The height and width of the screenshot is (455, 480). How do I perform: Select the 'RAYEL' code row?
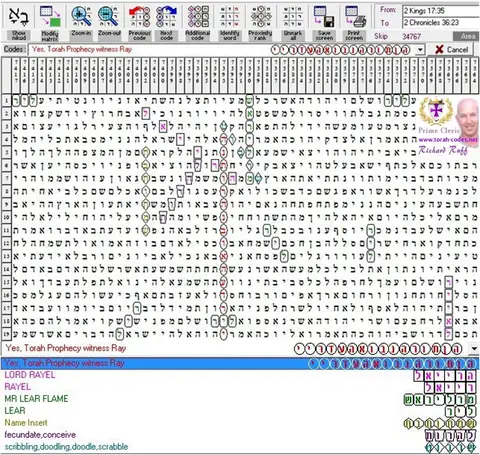(240, 387)
